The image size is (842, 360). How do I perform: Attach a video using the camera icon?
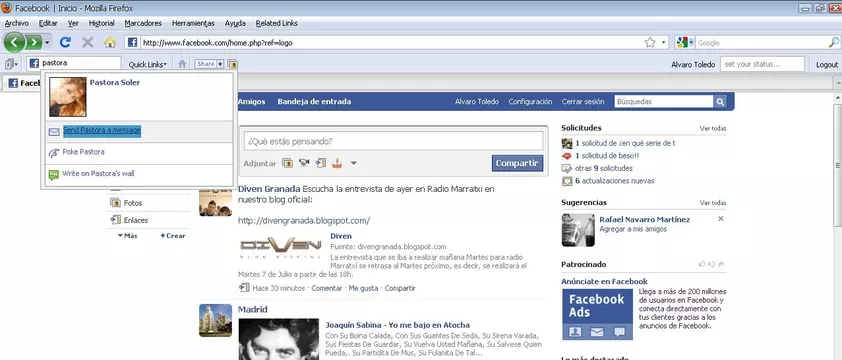(x=304, y=163)
